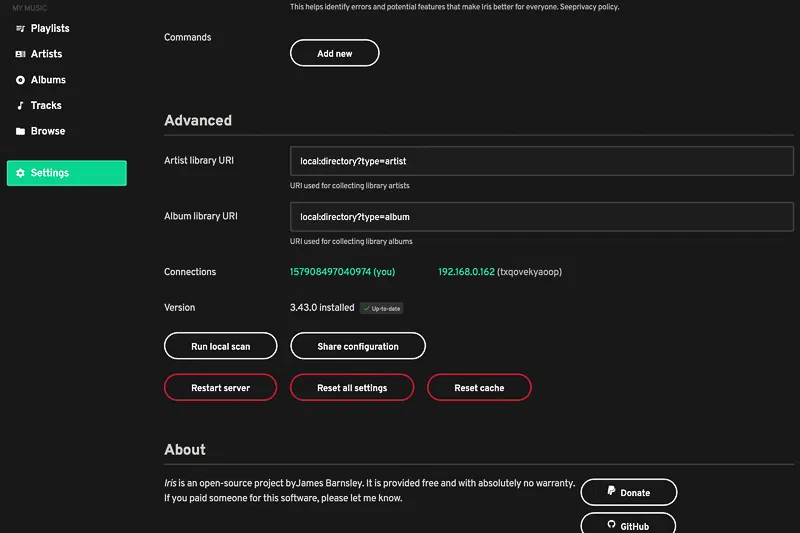Viewport: 800px width, 533px height.
Task: Open Share configuration
Action: click(357, 346)
